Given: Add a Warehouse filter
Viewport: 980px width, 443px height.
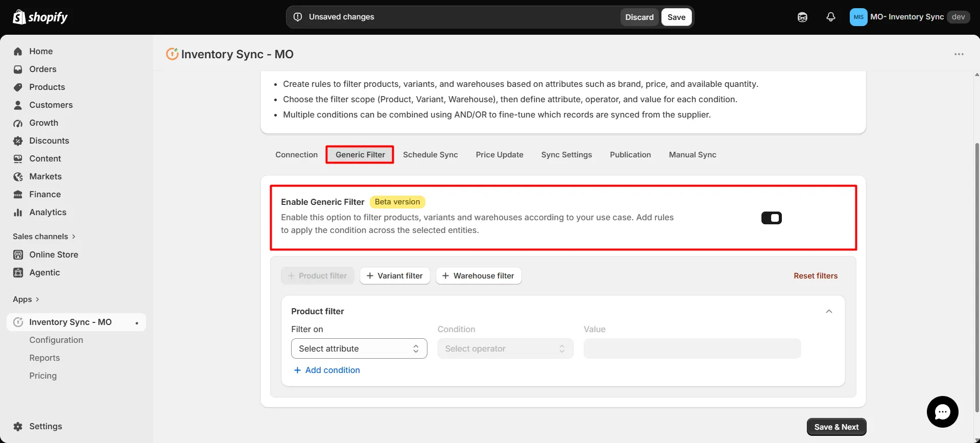Looking at the screenshot, I should pyautogui.click(x=479, y=276).
